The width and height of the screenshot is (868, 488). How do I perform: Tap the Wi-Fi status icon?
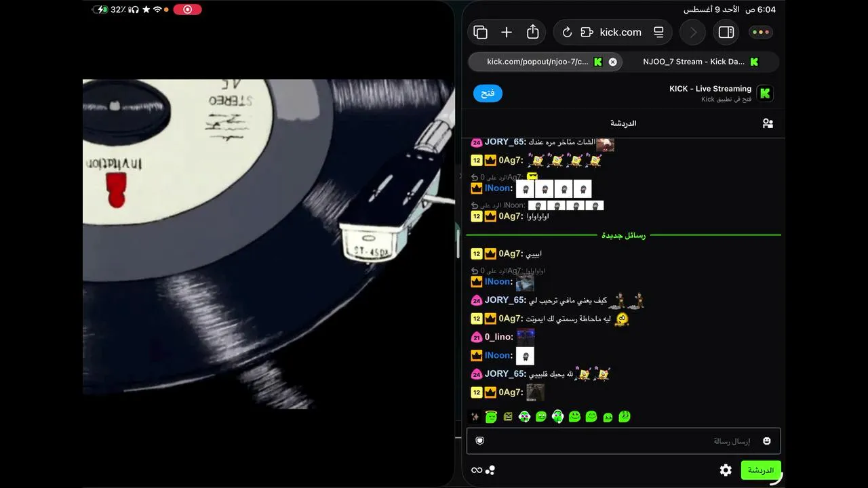click(x=157, y=9)
